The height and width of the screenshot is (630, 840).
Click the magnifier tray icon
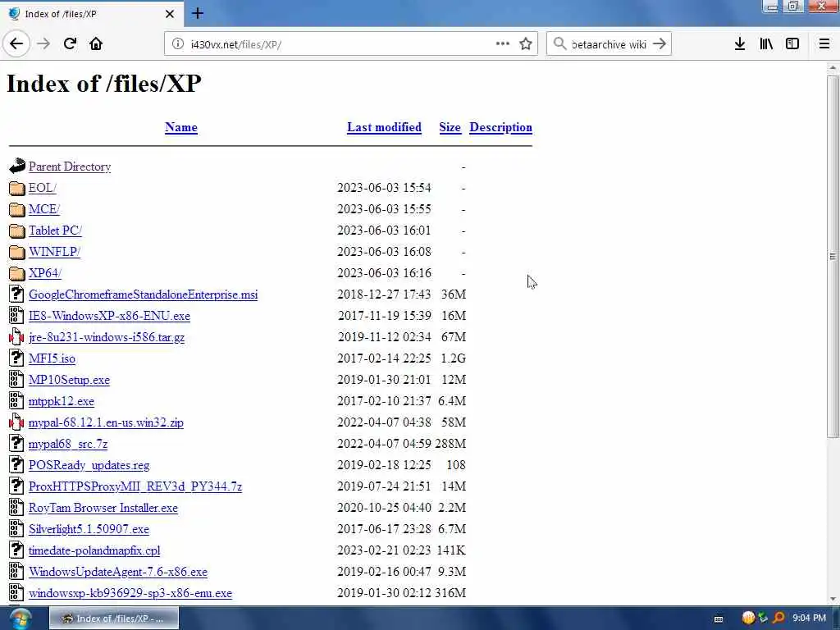pos(778,619)
